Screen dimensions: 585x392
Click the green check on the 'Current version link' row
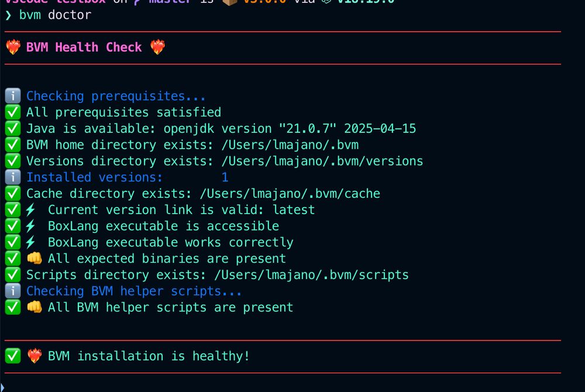(13, 209)
